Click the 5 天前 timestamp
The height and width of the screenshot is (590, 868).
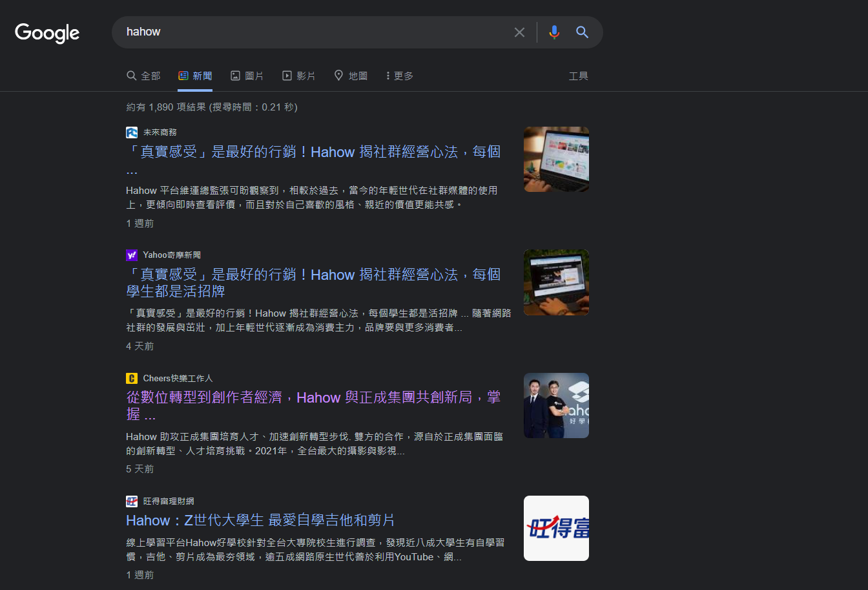(x=140, y=469)
